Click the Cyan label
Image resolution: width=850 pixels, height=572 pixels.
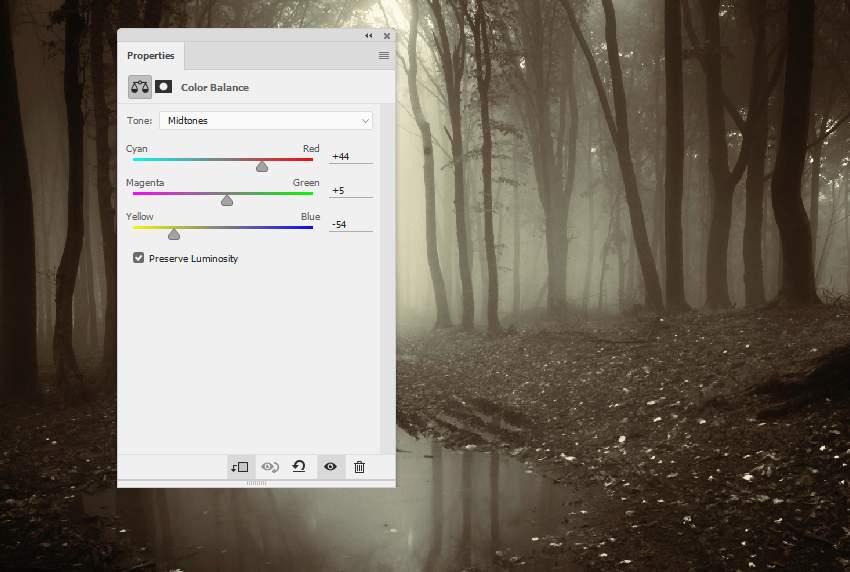137,149
